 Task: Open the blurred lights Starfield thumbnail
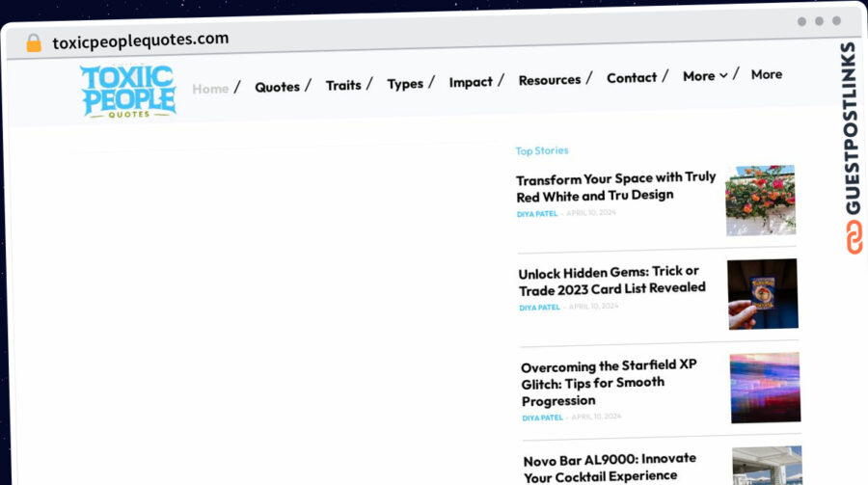click(765, 388)
